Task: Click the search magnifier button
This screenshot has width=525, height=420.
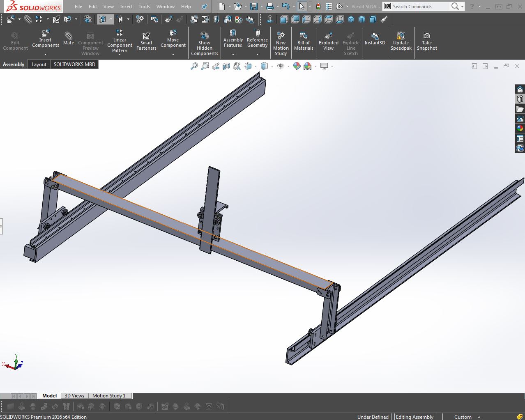Action: (455, 6)
